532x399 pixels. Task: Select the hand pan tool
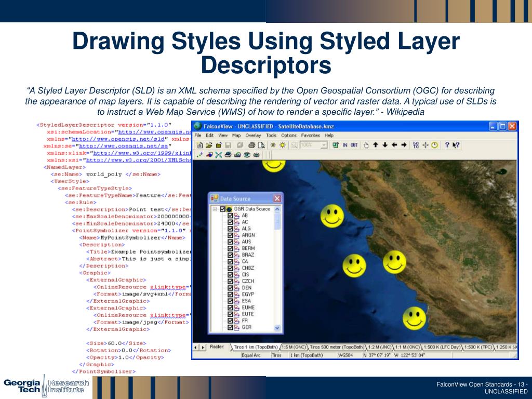tap(366, 145)
